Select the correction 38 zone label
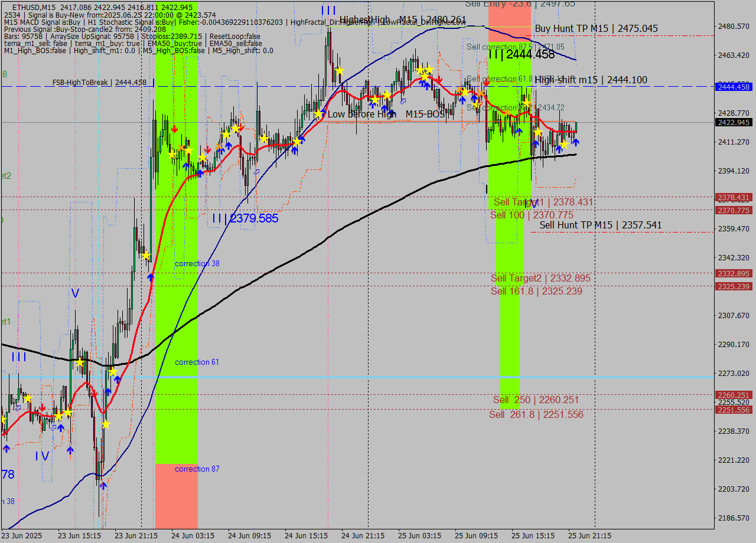Viewport: 756px width, 543px height. click(x=197, y=263)
